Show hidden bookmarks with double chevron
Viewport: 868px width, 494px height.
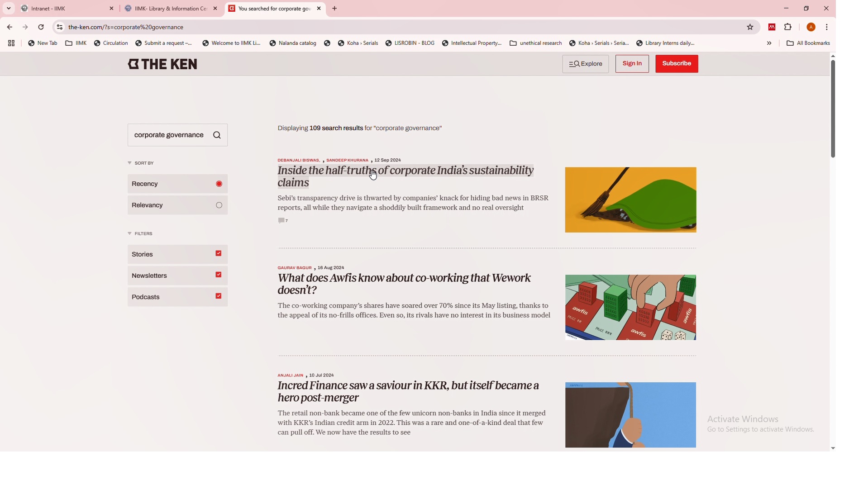point(769,43)
